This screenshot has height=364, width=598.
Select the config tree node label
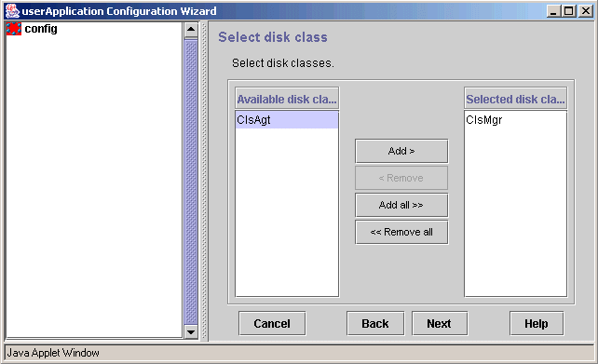coord(41,29)
